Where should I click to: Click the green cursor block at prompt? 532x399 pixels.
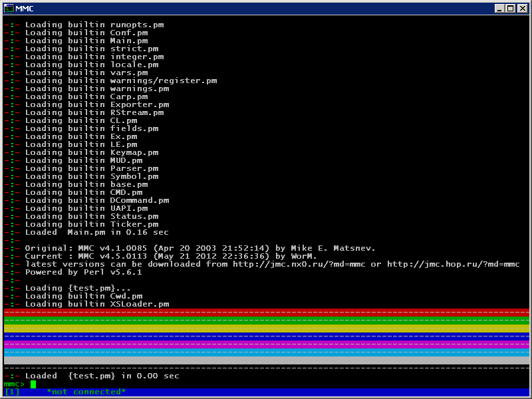tap(33, 384)
